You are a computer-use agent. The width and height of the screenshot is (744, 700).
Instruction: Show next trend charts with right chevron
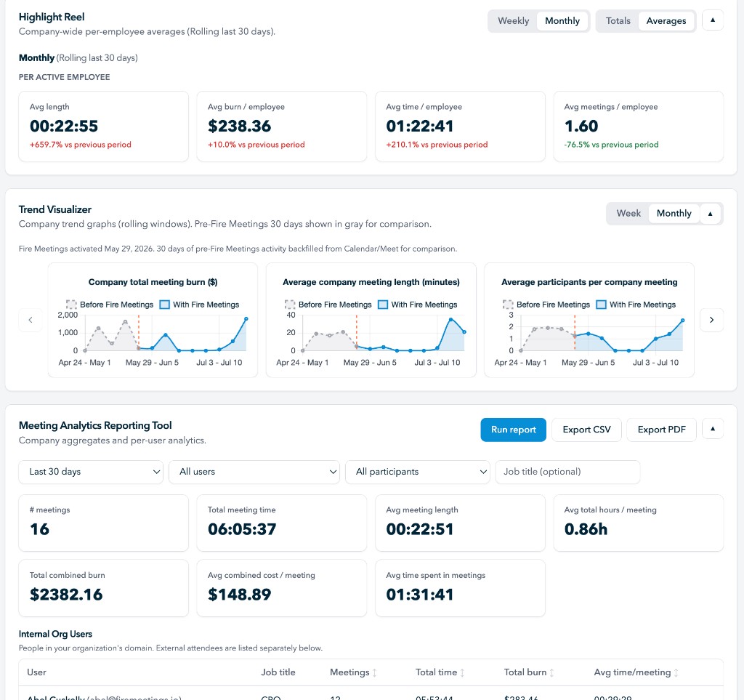point(711,320)
